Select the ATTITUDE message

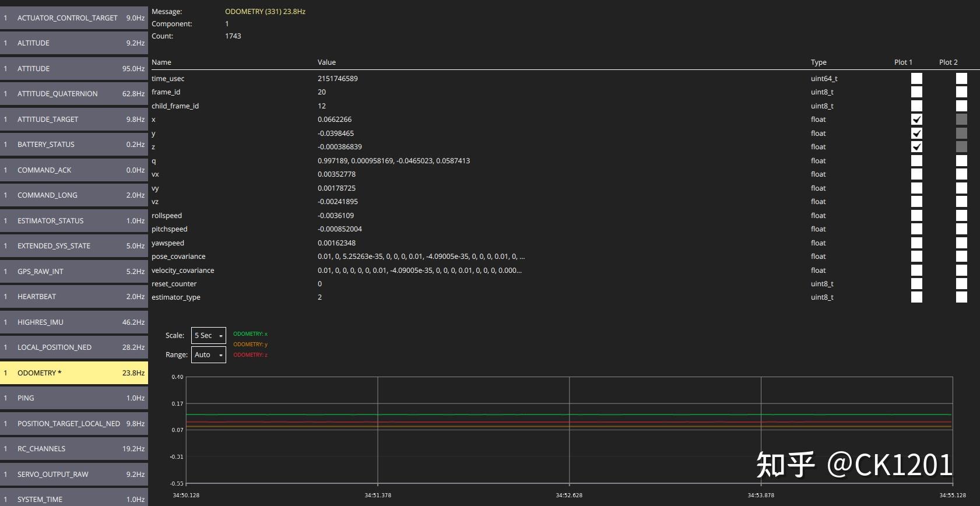[x=74, y=69]
